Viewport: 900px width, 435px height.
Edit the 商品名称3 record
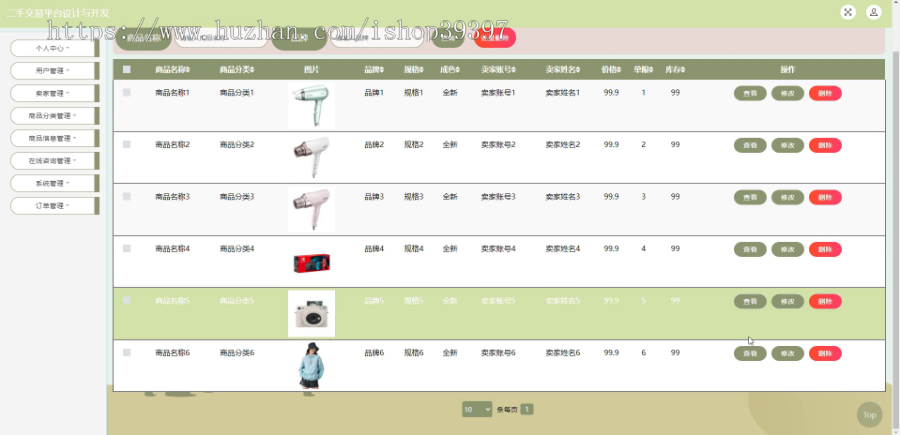tap(788, 197)
